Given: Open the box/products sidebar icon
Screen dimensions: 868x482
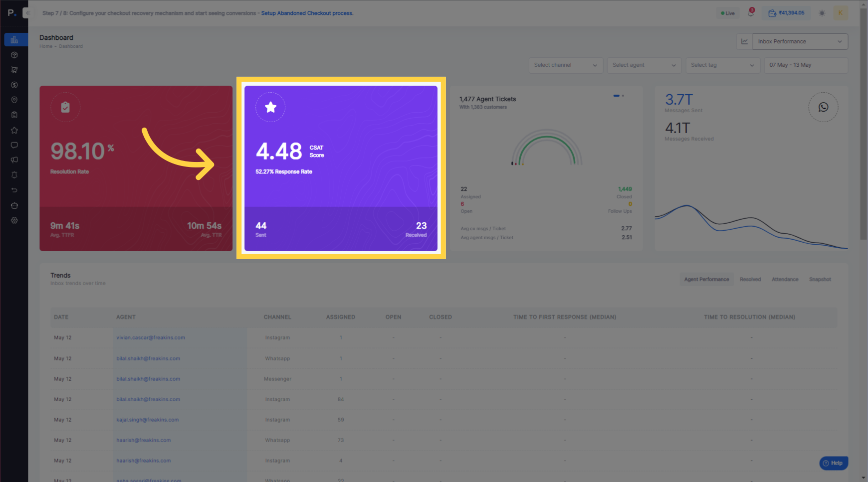Looking at the screenshot, I should [x=14, y=55].
